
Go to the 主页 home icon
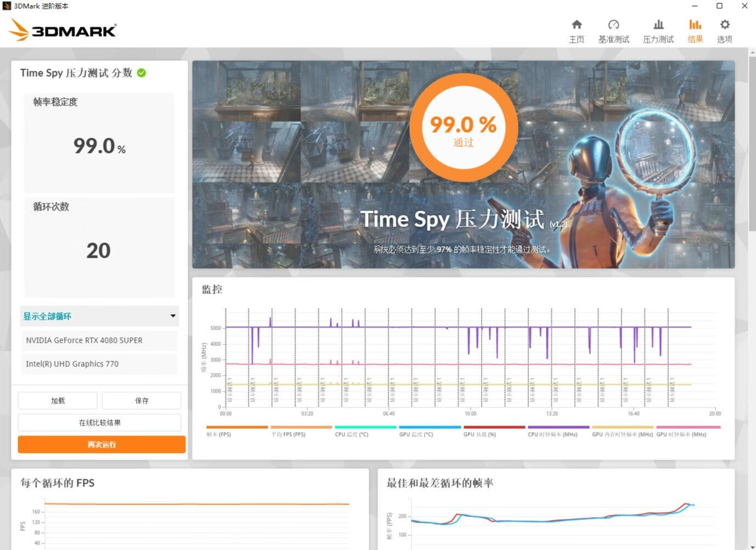tap(577, 25)
